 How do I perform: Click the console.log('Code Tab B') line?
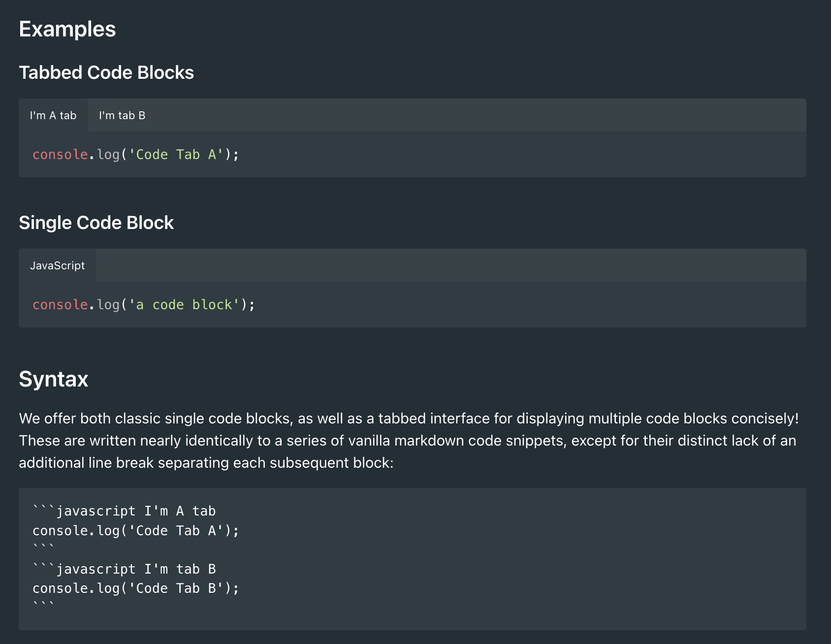click(x=136, y=588)
